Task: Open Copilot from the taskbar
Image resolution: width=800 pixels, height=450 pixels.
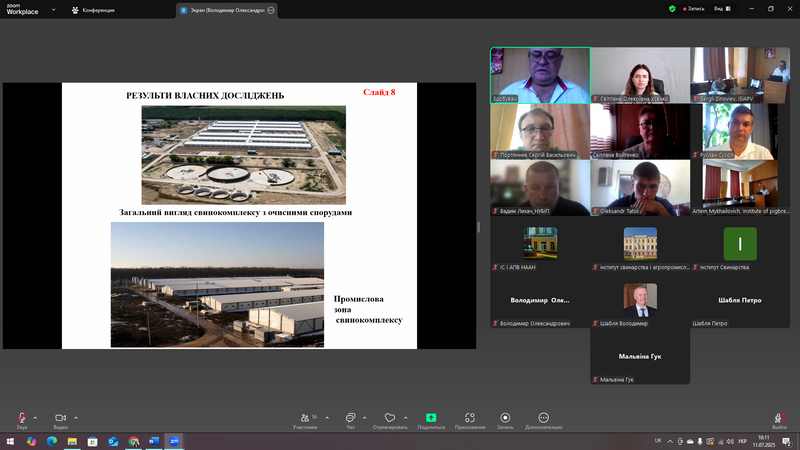Action: 31,441
